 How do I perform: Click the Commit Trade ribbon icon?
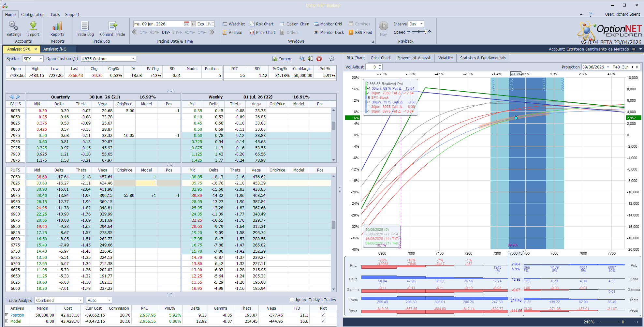point(112,29)
